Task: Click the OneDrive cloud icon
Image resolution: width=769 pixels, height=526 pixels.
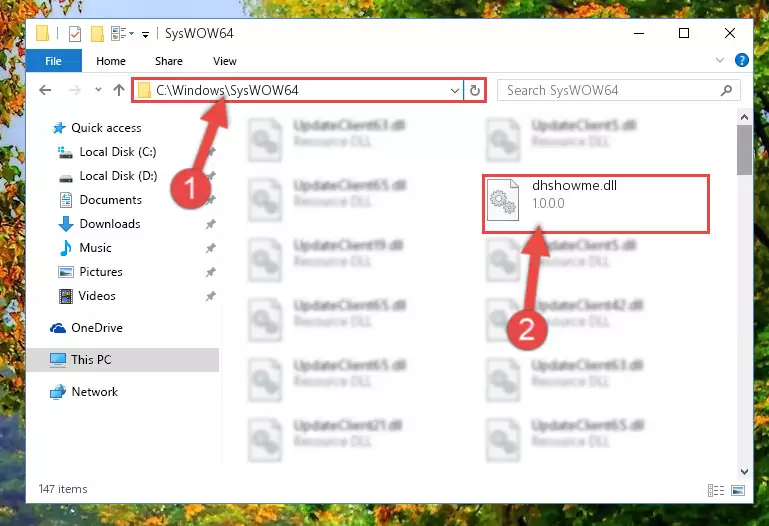Action: click(58, 328)
